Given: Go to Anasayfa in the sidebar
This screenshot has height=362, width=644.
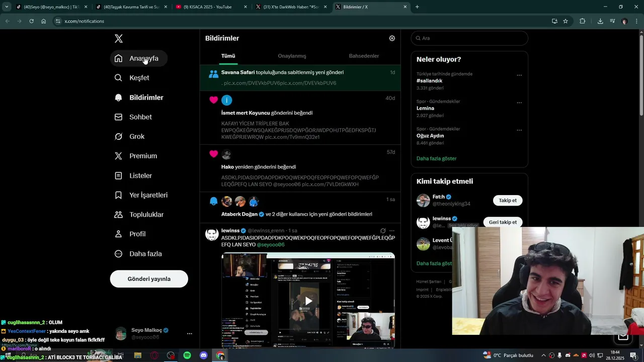Looking at the screenshot, I should coord(138,58).
